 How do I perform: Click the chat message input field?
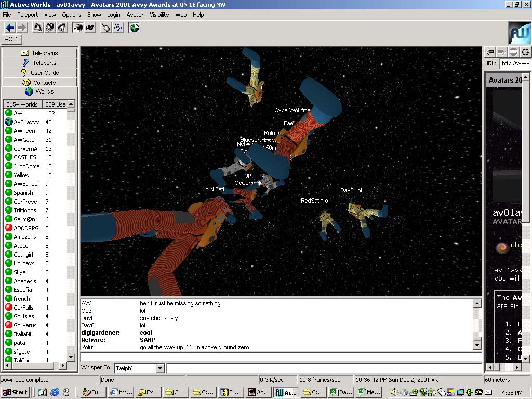point(281,357)
